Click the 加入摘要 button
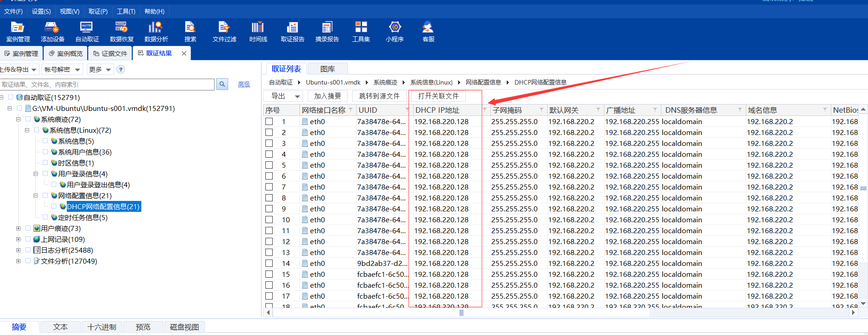This screenshot has height=335, width=868. [328, 96]
